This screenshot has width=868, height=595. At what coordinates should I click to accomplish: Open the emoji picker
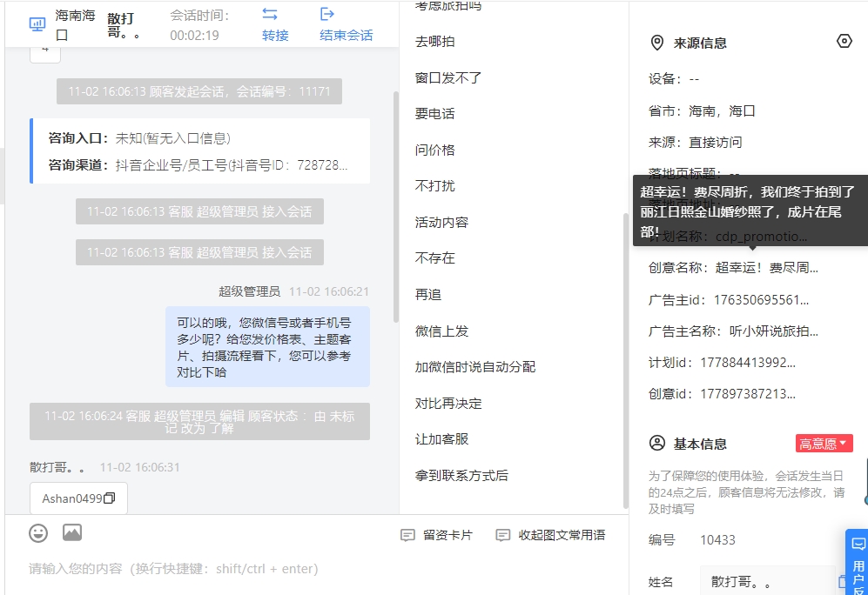tap(38, 533)
